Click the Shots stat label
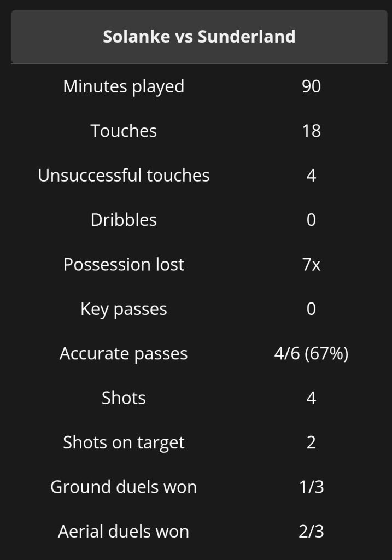Screen dimensions: 392x560 [x=124, y=398]
